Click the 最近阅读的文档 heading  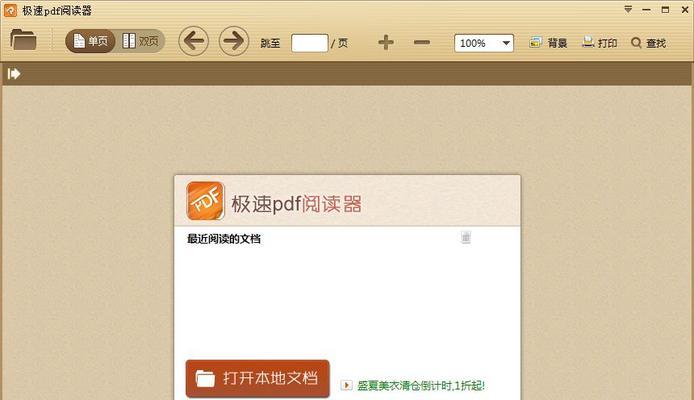(x=224, y=239)
